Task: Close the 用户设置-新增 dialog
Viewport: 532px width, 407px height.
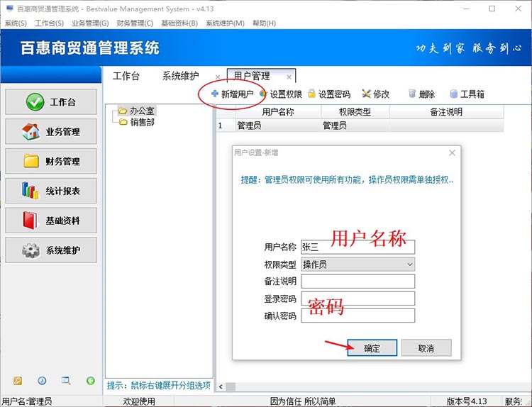Action: tap(452, 153)
